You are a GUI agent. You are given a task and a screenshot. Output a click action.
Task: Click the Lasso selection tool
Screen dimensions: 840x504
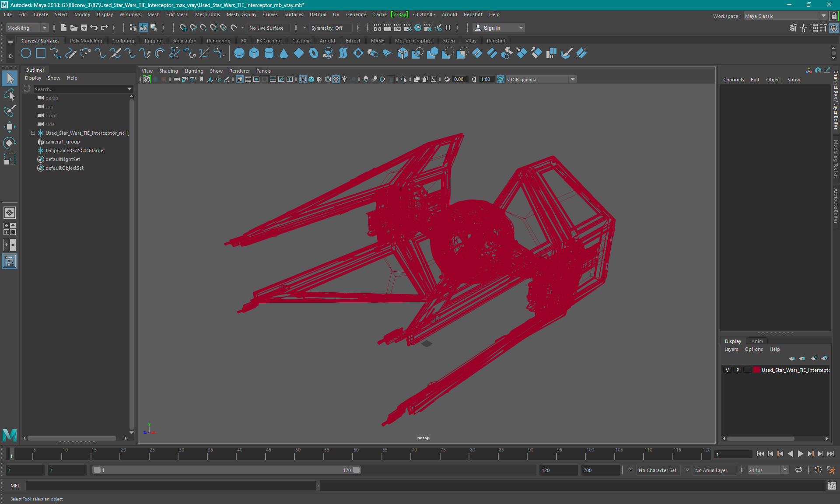tap(9, 94)
